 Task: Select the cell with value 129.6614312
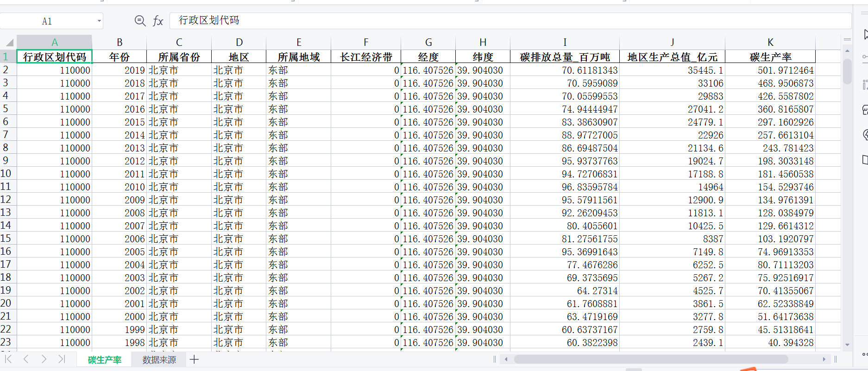click(770, 226)
